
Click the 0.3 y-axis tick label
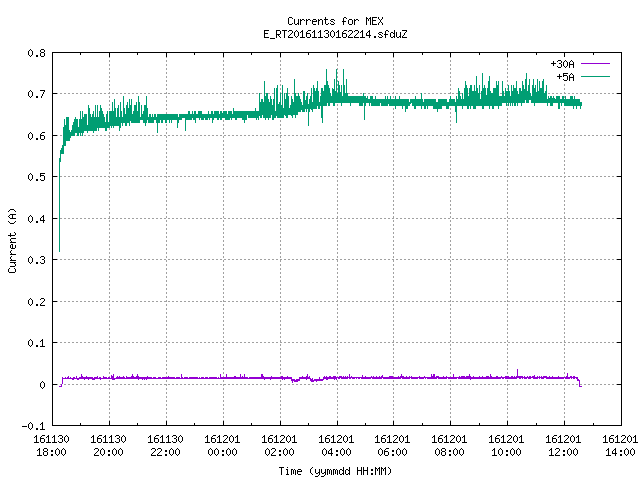(36, 260)
